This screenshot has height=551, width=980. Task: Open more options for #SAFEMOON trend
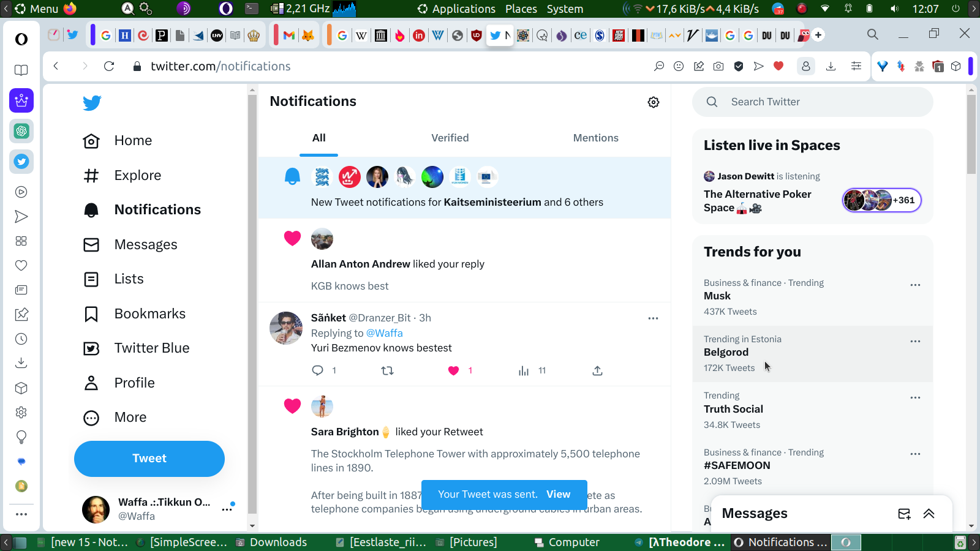coord(915,454)
